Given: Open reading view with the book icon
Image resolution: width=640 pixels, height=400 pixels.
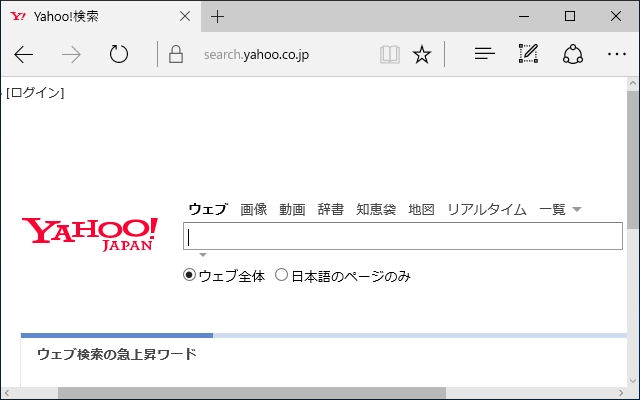Looking at the screenshot, I should point(389,54).
